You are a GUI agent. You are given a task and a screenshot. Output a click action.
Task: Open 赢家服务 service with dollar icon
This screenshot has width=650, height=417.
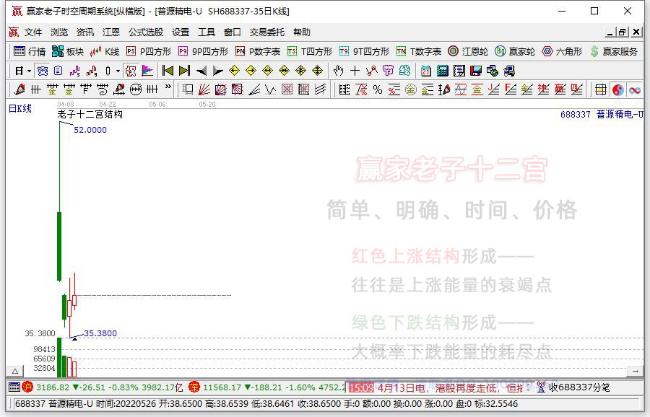614,51
